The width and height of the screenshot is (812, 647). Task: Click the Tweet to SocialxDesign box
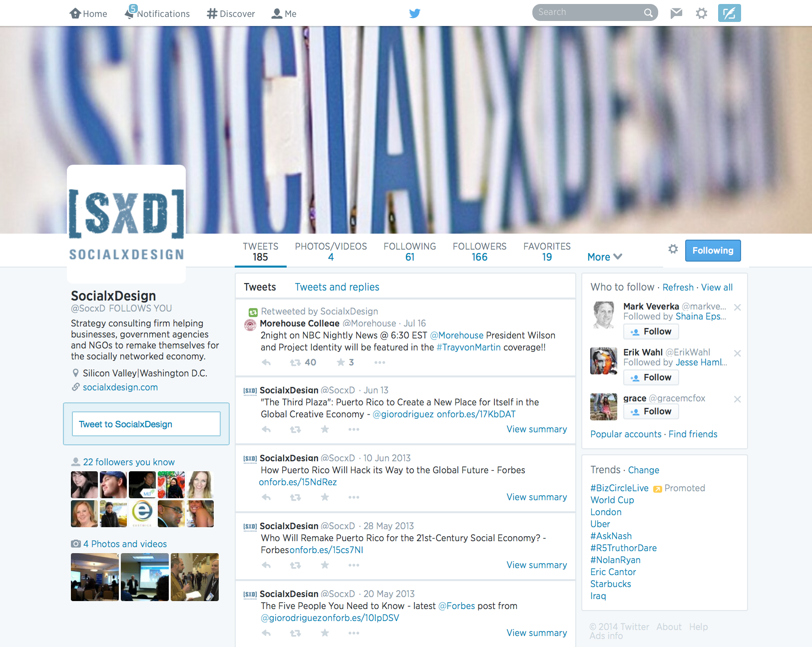pyautogui.click(x=146, y=424)
